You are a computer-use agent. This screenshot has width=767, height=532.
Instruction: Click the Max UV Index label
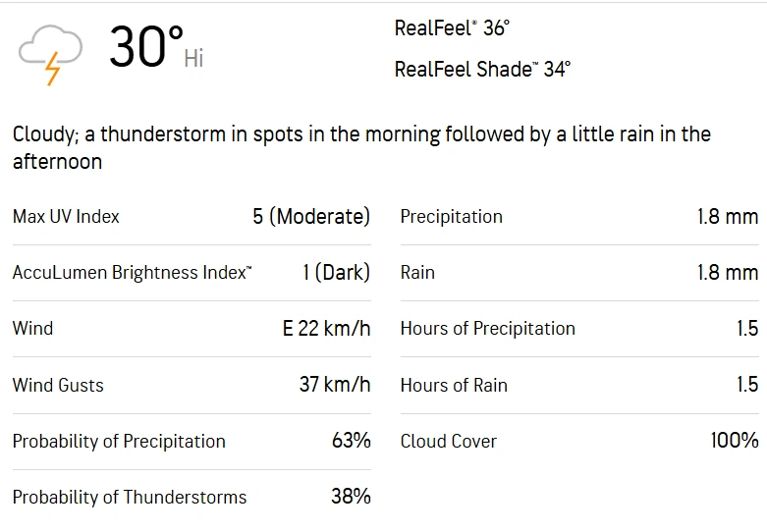click(x=66, y=217)
